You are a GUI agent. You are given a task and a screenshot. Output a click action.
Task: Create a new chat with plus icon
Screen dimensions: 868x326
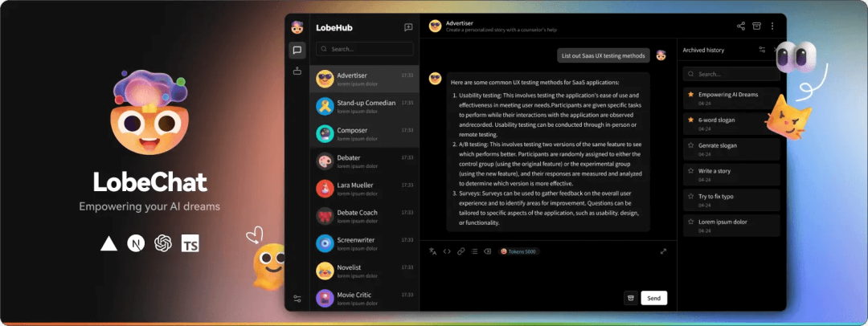point(408,27)
